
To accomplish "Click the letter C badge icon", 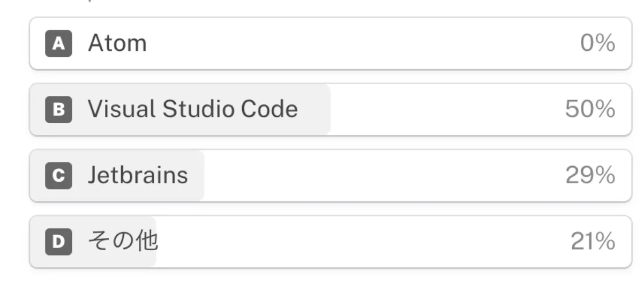I will [58, 176].
